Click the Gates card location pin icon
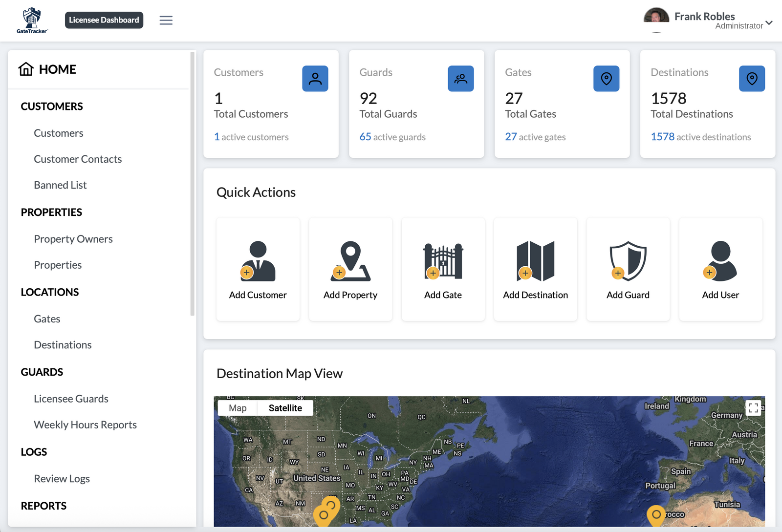 click(607, 79)
